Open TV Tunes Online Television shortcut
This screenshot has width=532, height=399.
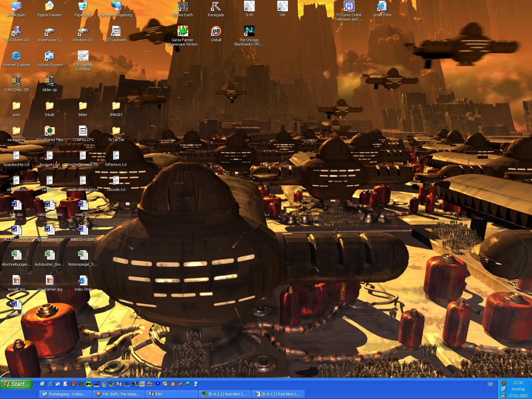pos(349,11)
